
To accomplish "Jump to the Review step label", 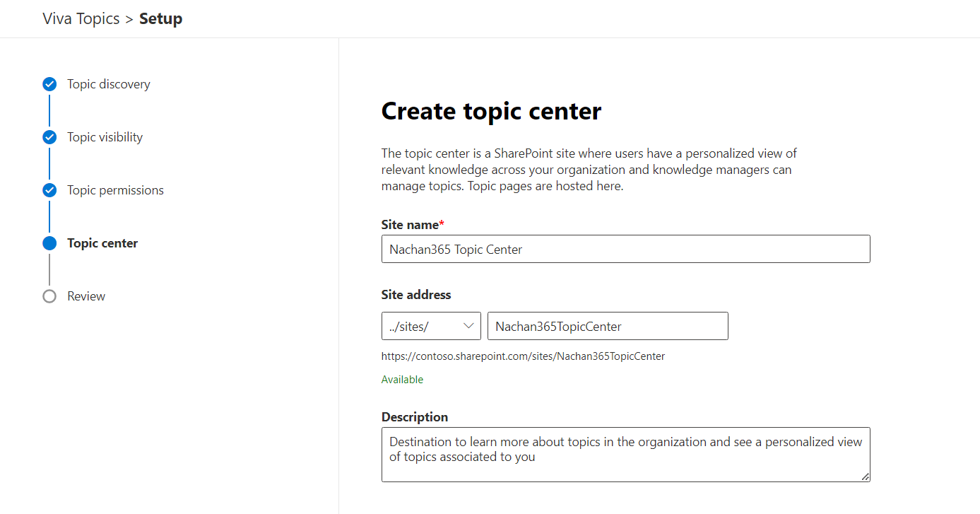I will 86,296.
